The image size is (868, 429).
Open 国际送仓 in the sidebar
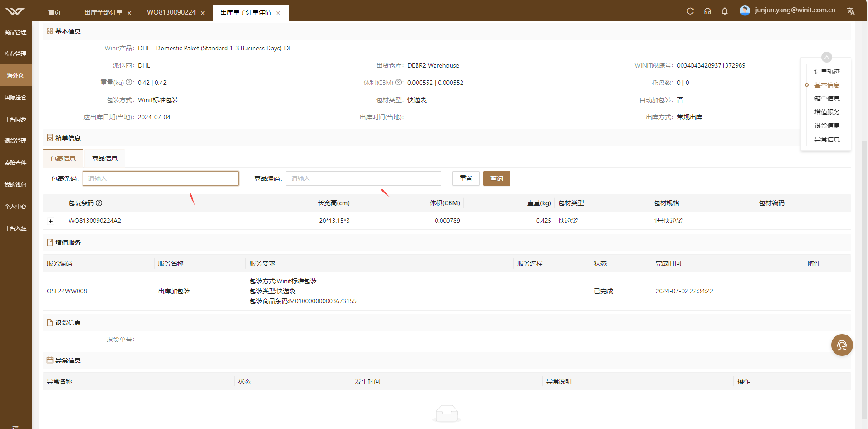coord(15,97)
